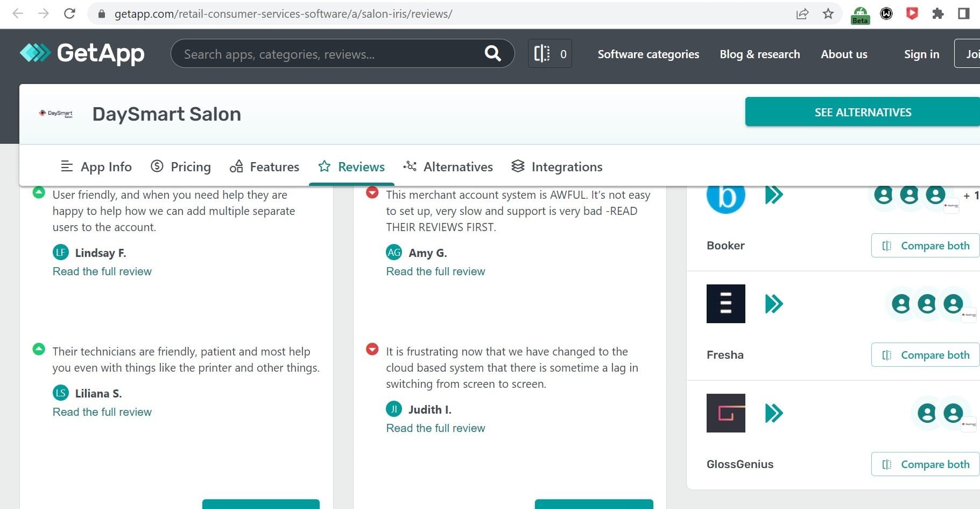980x509 pixels.
Task: Compare both with Booker
Action: pos(925,246)
